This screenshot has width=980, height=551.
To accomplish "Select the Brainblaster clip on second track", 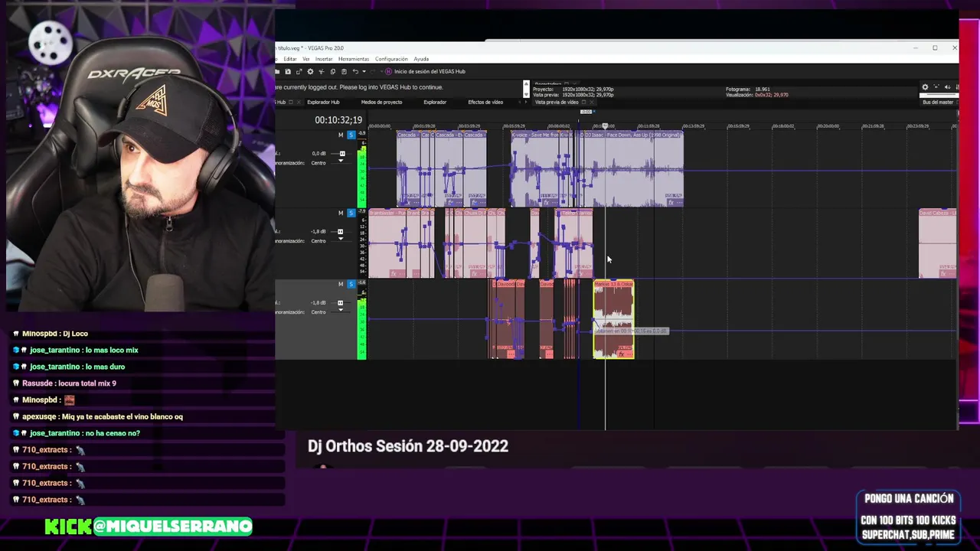I will [387, 243].
